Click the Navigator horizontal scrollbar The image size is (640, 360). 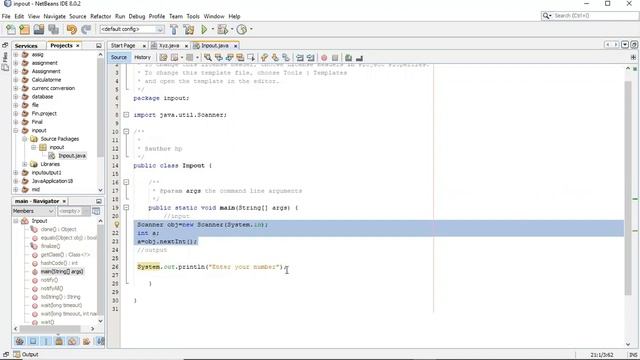click(51, 329)
